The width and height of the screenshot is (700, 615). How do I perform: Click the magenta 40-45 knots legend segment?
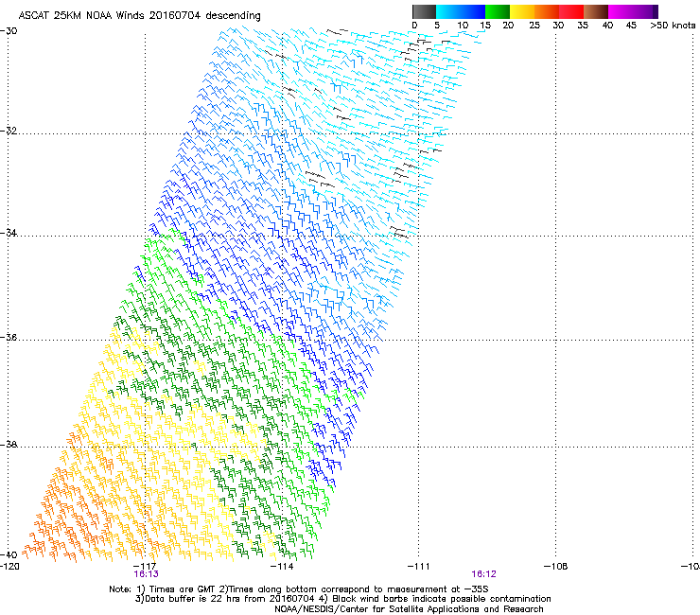pyautogui.click(x=621, y=11)
